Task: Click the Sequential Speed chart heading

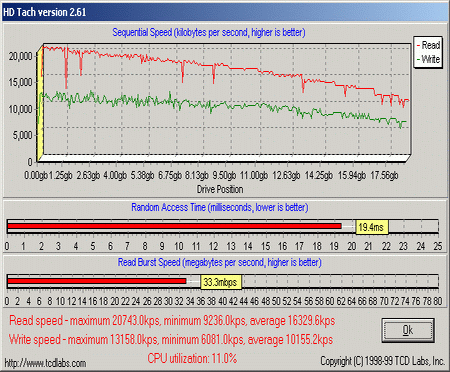Action: click(209, 33)
